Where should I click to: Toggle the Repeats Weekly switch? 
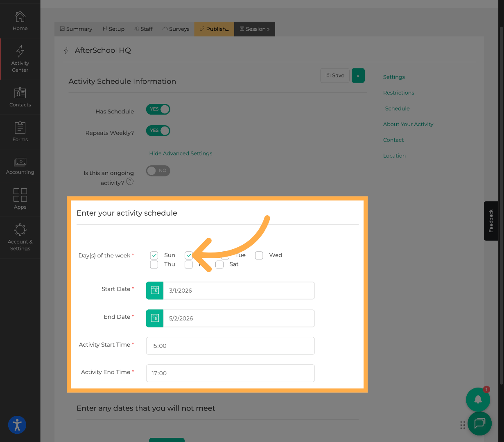click(x=158, y=131)
